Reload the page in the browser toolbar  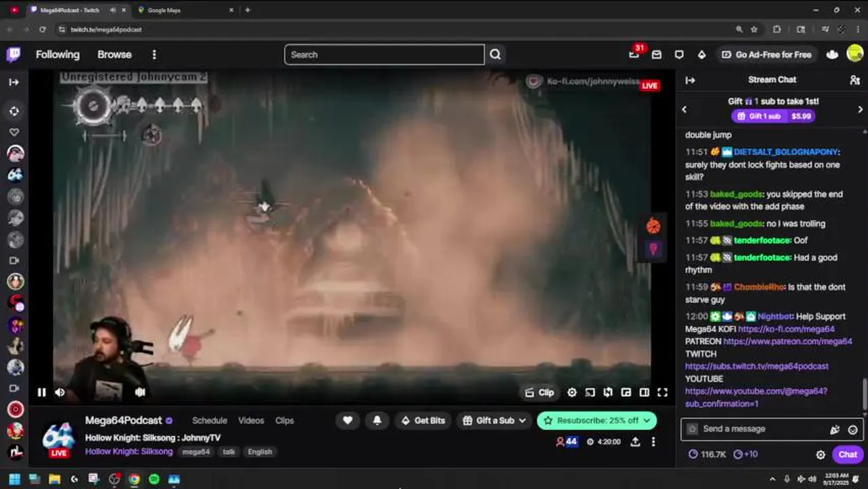click(x=42, y=29)
